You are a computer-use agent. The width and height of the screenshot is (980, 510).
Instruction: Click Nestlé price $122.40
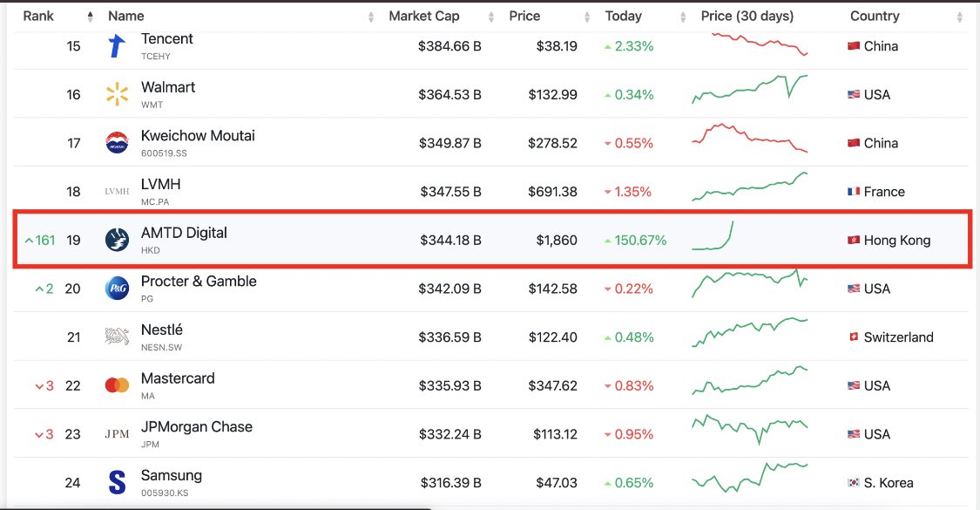[x=553, y=337]
